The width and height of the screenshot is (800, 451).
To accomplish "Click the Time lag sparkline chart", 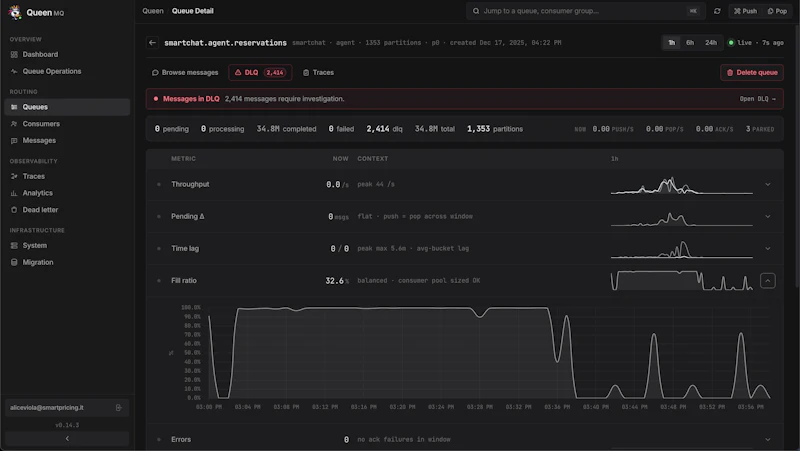I will coord(682,249).
